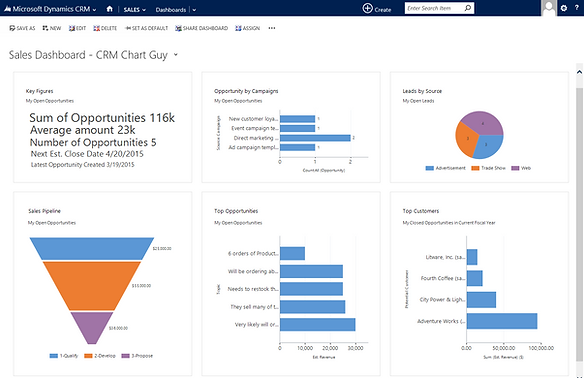Click the Advertisement legend swatch

429,168
